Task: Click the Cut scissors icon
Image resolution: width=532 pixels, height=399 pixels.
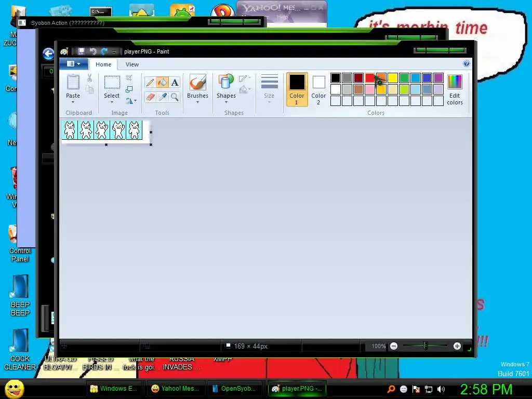Action: [x=89, y=78]
